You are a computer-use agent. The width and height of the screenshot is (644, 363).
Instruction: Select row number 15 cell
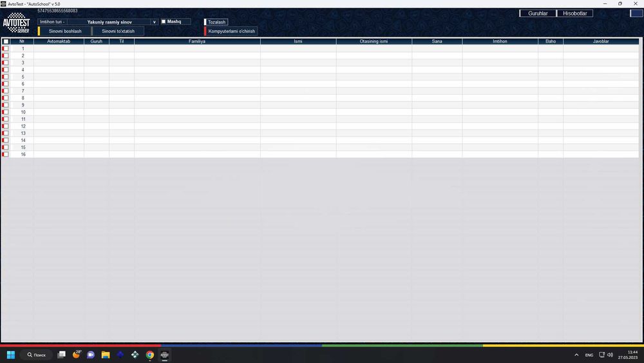pos(23,147)
